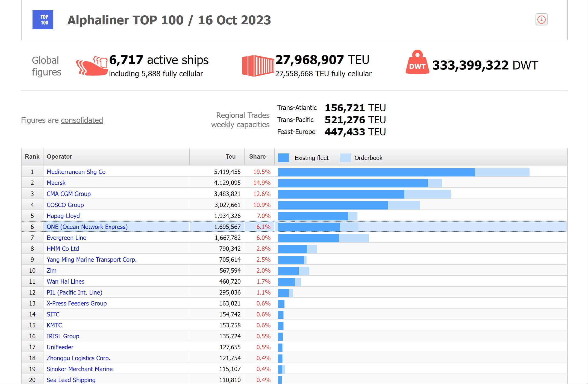The width and height of the screenshot is (588, 384).
Task: Click share value 1.1%
Action: (263, 292)
